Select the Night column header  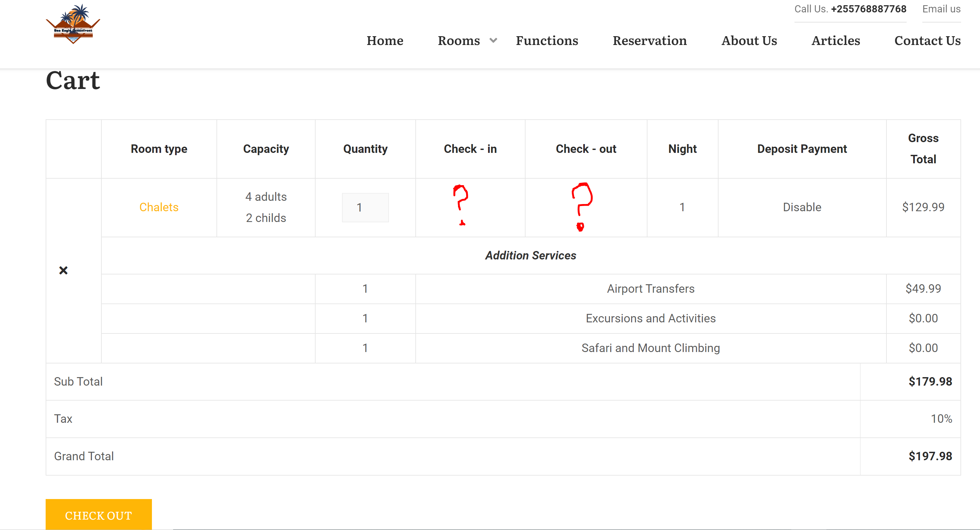tap(682, 149)
